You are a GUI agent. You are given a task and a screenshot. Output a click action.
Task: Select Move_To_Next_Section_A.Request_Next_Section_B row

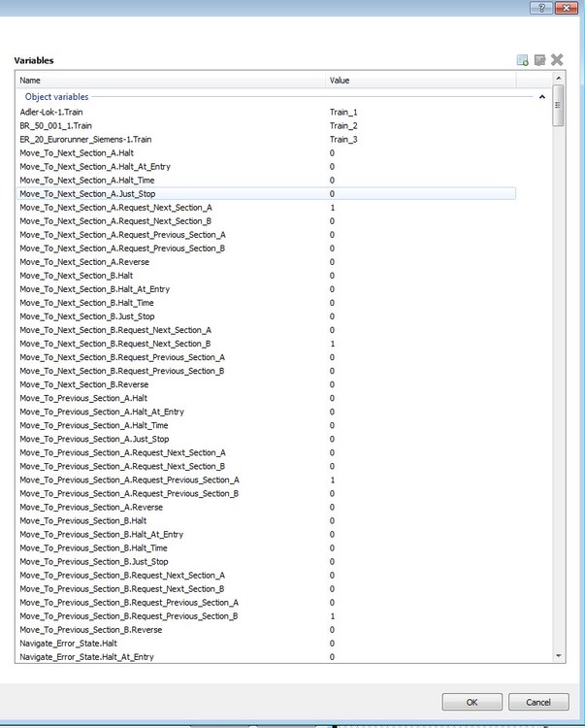pyautogui.click(x=266, y=221)
